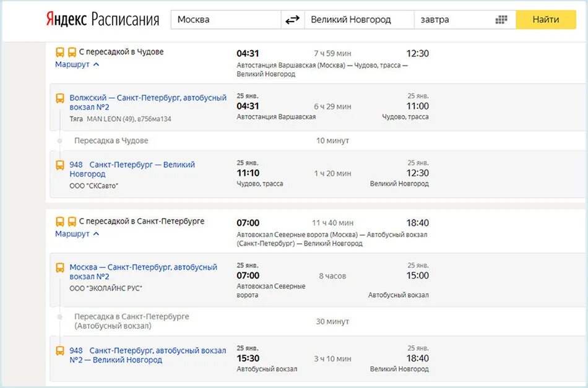Click the 30 минут transfer wait time

tap(332, 321)
